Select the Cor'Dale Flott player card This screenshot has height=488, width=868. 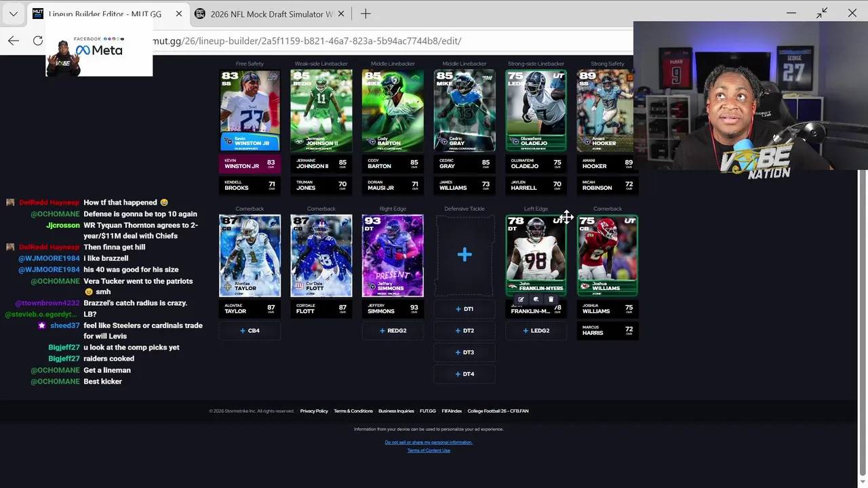[x=321, y=256]
